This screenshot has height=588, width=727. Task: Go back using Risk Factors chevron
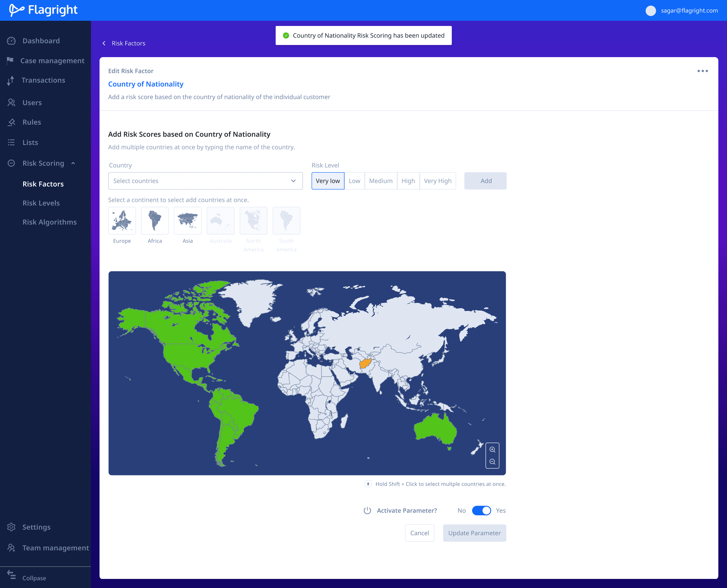[104, 43]
